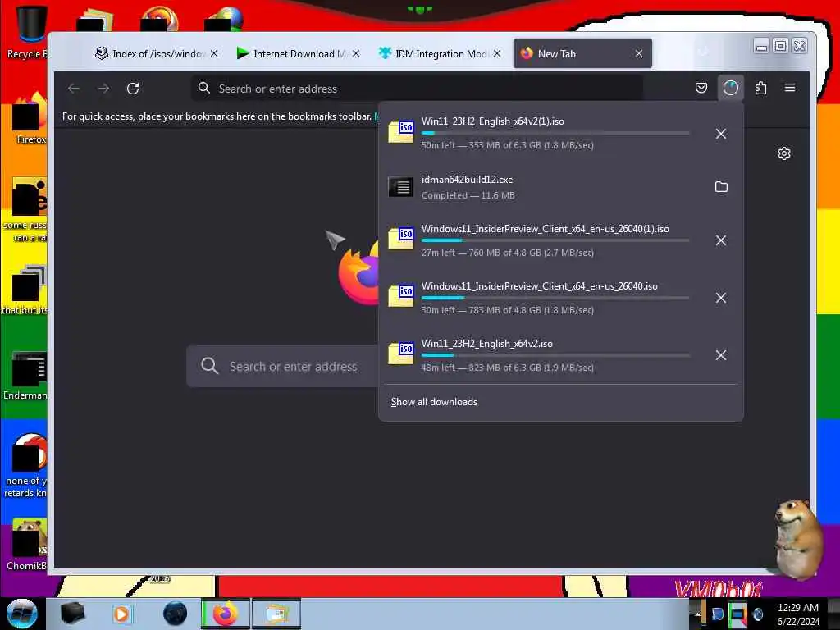This screenshot has width=840, height=630.
Task: Click progress bar of Win11_23H2_English_x64v2.iso
Action: (x=555, y=355)
